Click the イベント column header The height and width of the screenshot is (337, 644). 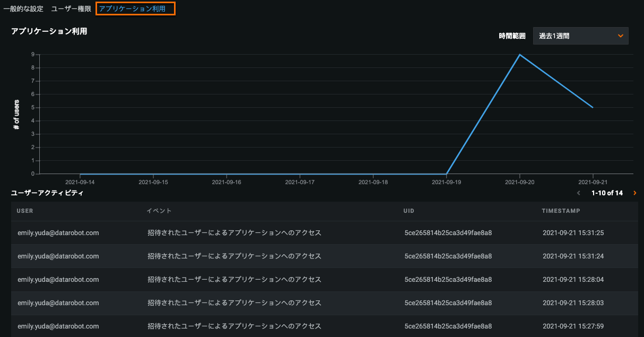159,211
